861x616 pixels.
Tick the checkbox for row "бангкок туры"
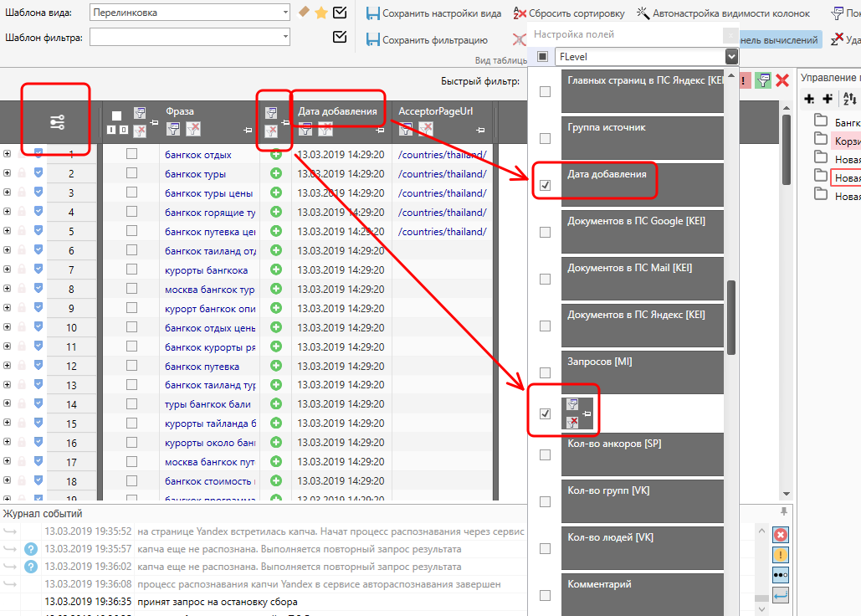click(131, 174)
